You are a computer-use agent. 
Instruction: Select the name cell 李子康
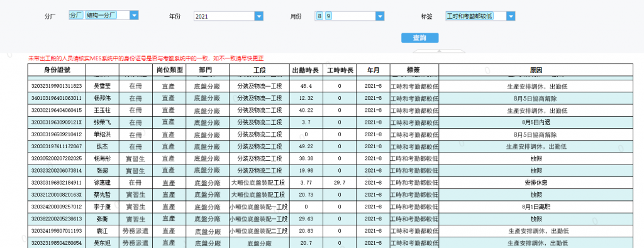click(103, 207)
